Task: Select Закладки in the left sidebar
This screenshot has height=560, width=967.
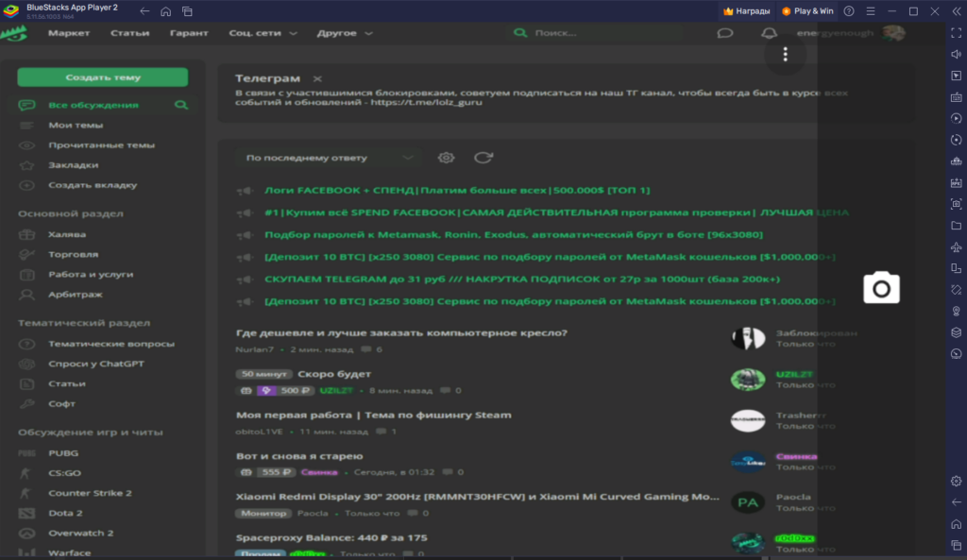Action: [x=74, y=165]
